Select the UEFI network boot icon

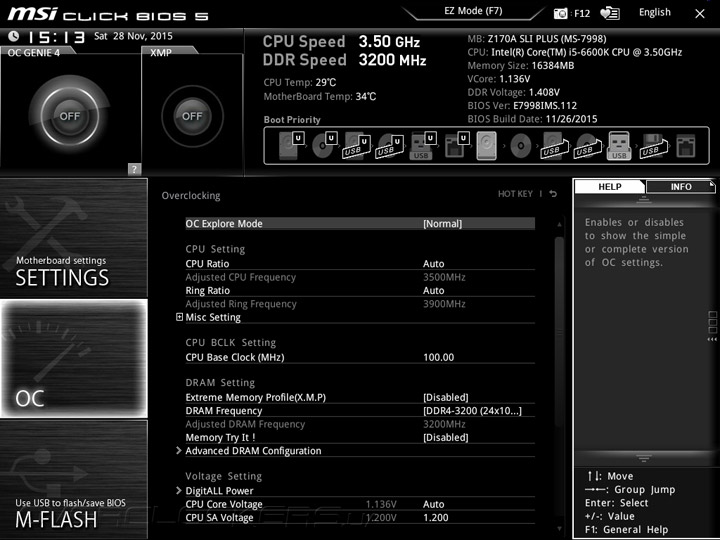coord(456,146)
